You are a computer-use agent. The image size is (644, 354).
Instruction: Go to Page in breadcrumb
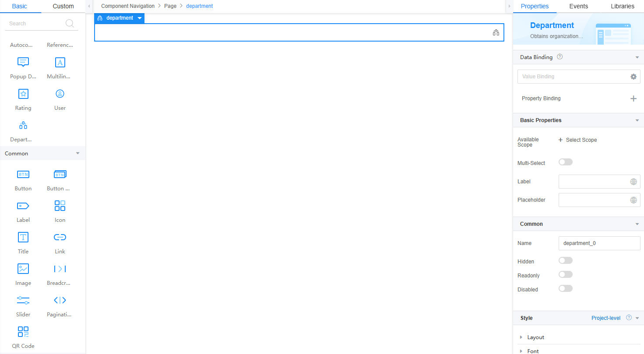tap(170, 6)
